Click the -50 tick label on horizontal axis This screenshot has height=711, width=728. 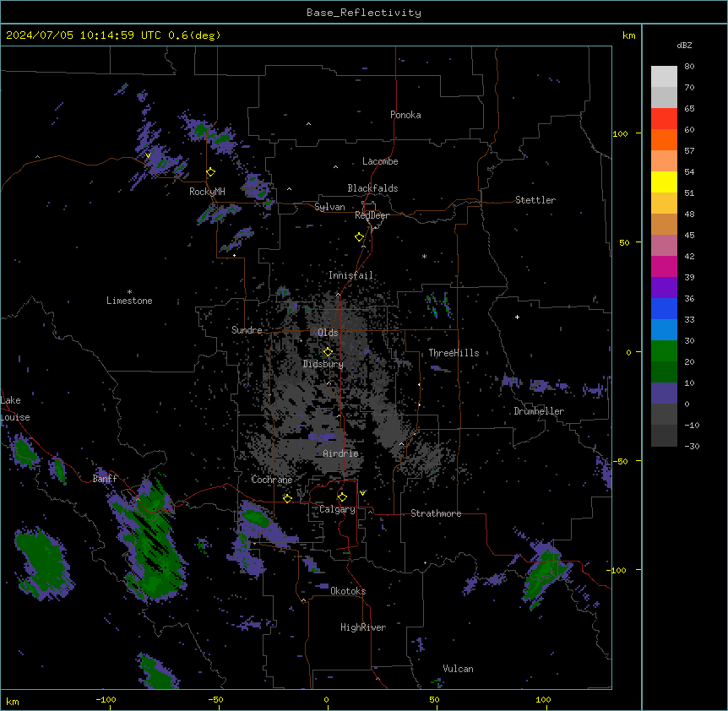point(215,700)
